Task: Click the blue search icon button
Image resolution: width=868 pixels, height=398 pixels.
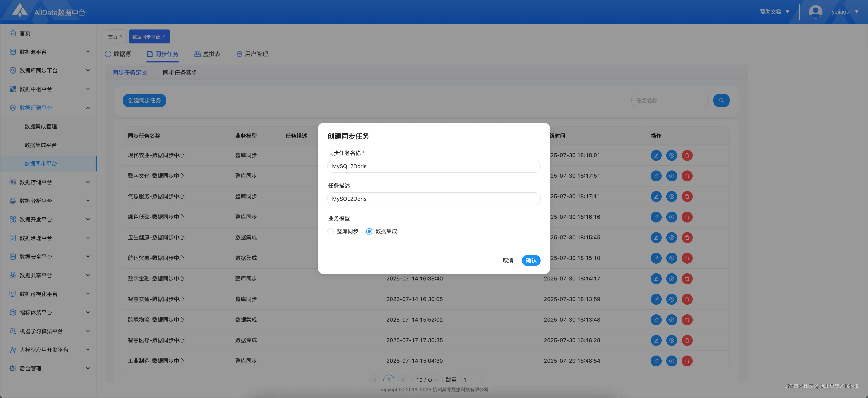Action: click(721, 100)
